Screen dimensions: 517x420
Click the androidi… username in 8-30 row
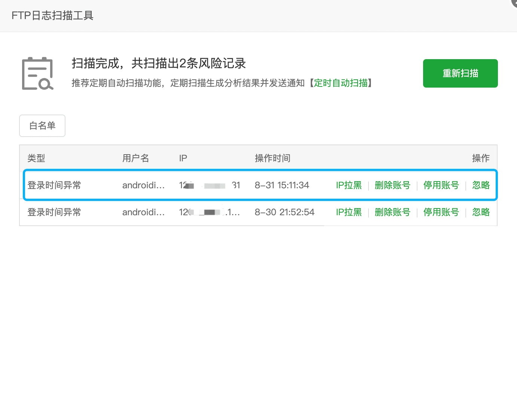click(x=143, y=212)
